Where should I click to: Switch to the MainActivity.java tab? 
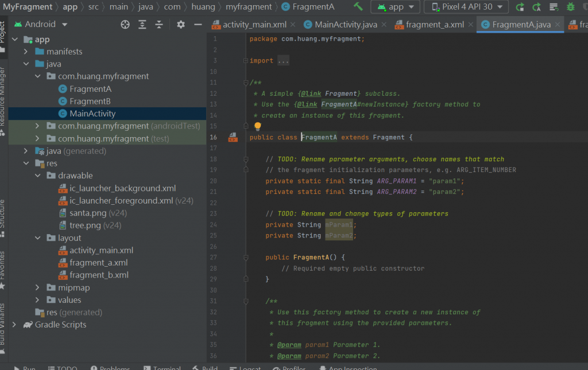[x=346, y=25]
